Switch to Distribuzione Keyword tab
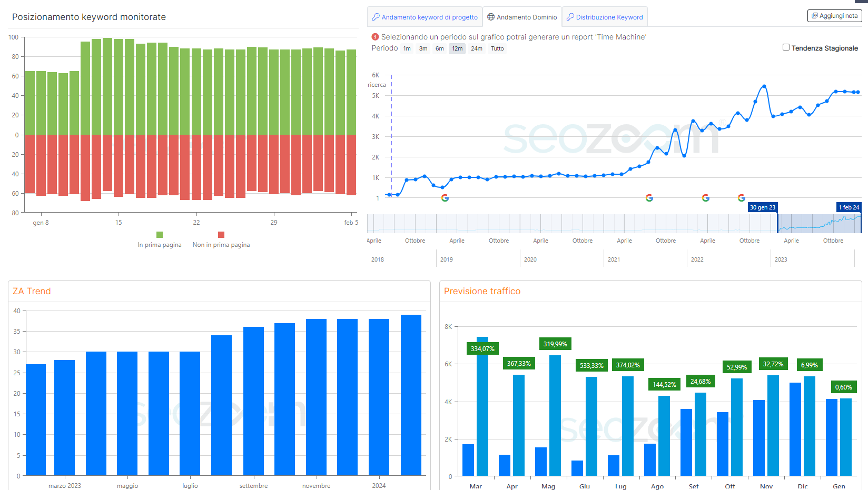Viewport: 868px width, 490px height. [x=605, y=17]
